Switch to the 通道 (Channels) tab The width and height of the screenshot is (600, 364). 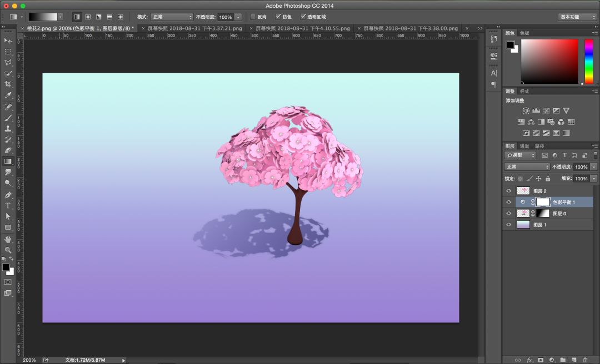(x=524, y=146)
